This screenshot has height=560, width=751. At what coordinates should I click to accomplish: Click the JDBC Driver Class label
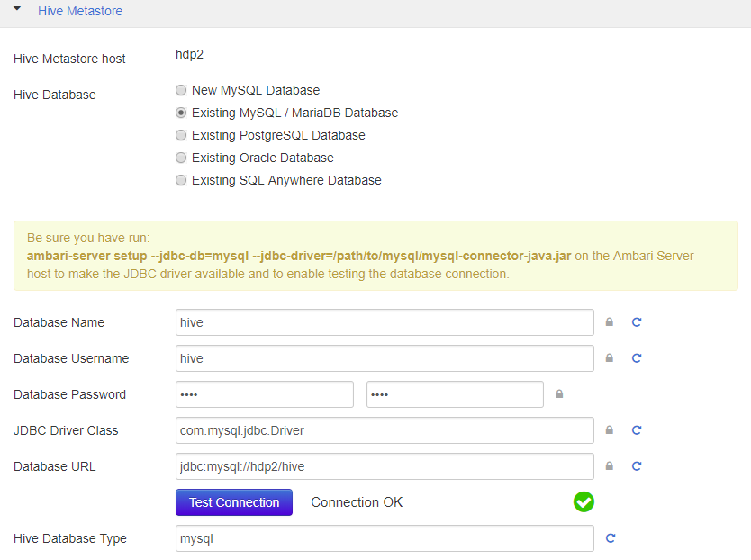66,430
